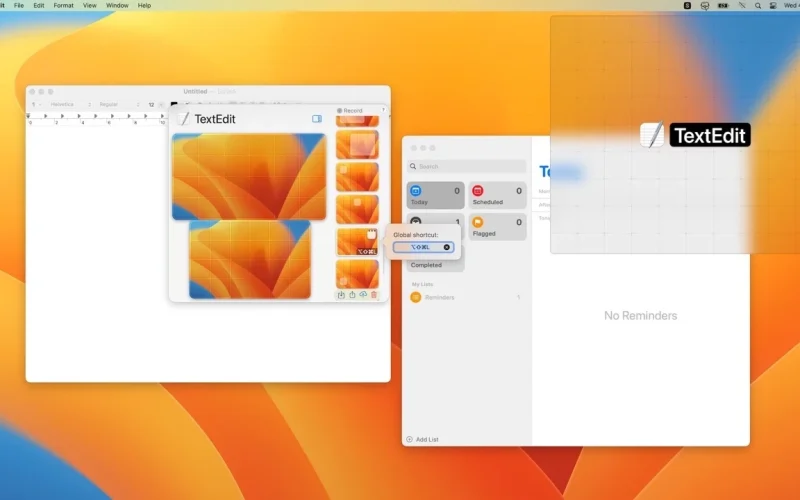Open Spotlight search in the menu bar

click(758, 5)
